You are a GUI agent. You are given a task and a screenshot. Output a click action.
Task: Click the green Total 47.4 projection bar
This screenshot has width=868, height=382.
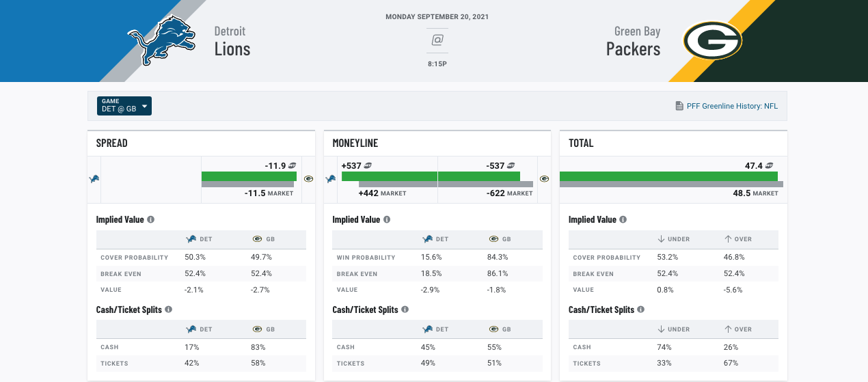(x=668, y=176)
